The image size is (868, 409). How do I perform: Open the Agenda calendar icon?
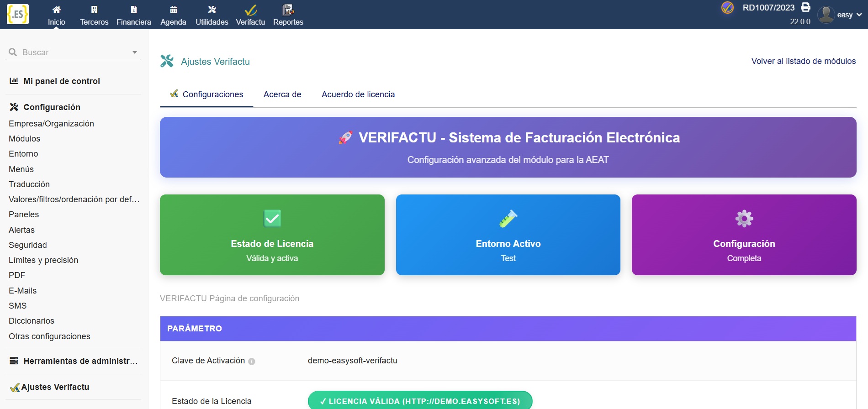pyautogui.click(x=173, y=10)
